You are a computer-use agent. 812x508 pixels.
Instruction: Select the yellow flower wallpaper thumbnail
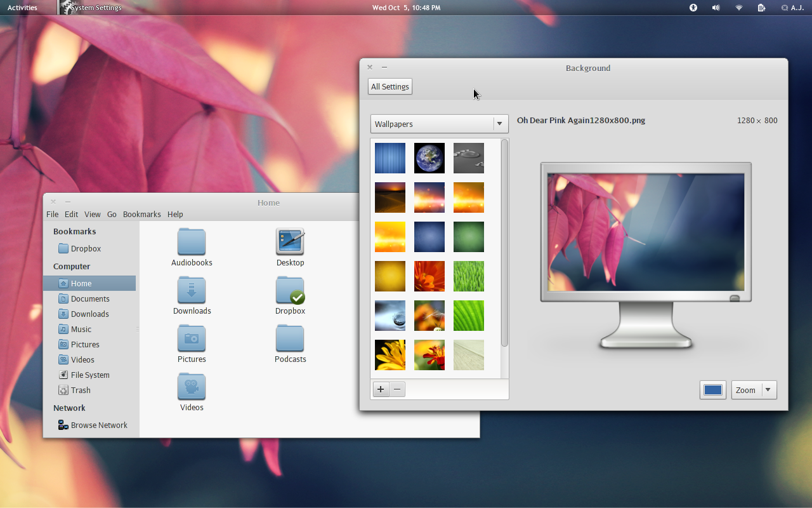coord(390,355)
